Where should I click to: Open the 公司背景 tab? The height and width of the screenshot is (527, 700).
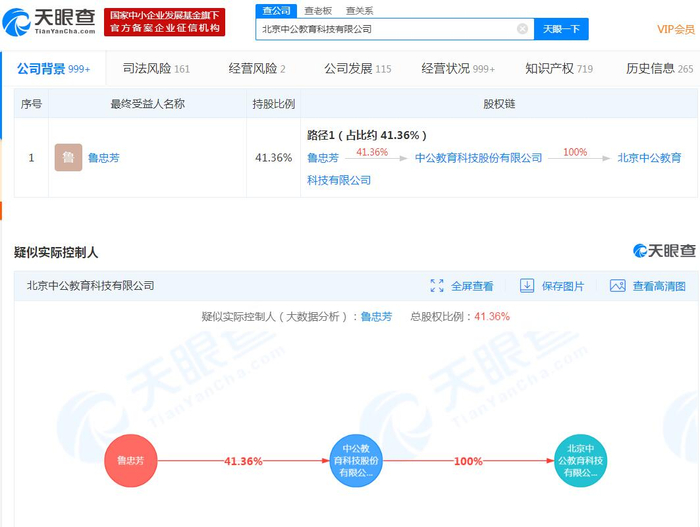(x=54, y=69)
